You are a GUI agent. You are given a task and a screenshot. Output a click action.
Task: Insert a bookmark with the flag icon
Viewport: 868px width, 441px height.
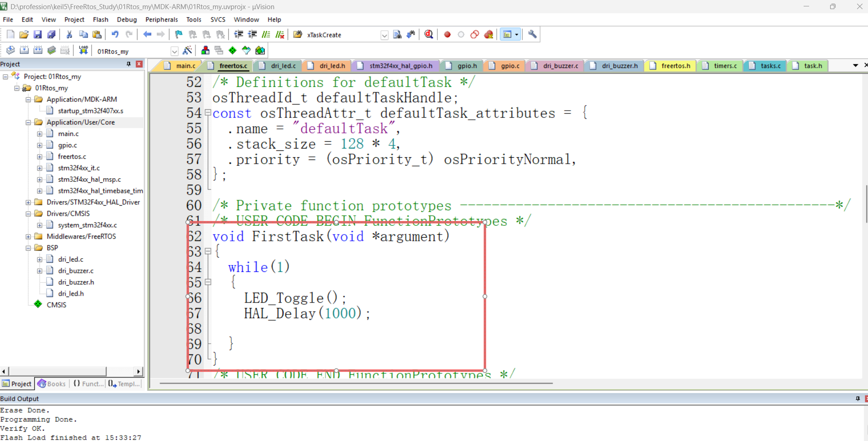179,35
